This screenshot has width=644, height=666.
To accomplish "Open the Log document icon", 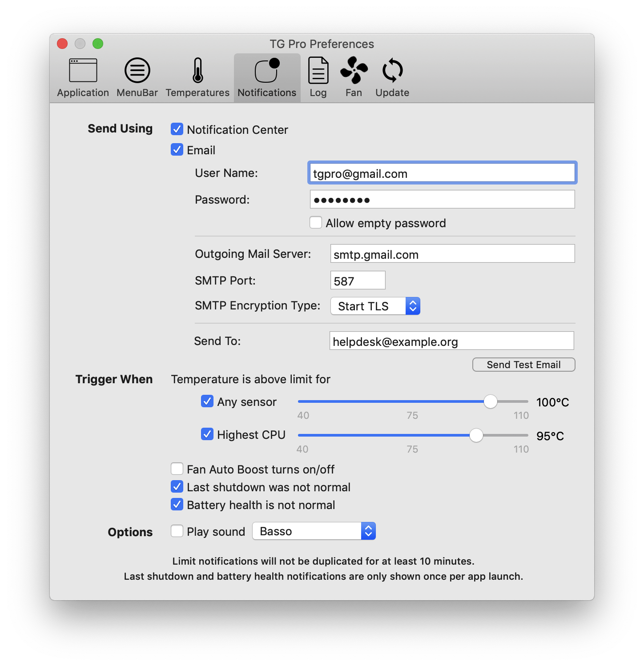I will point(318,71).
